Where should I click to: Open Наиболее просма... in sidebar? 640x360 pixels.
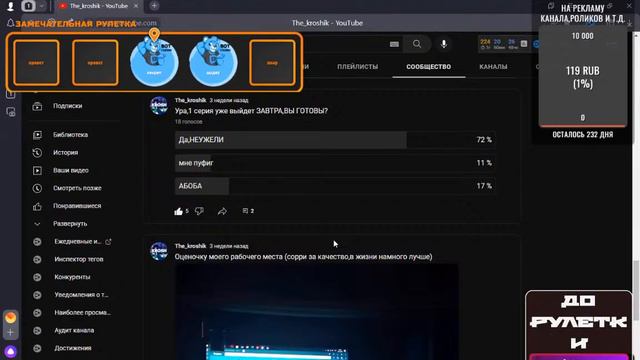(82, 313)
